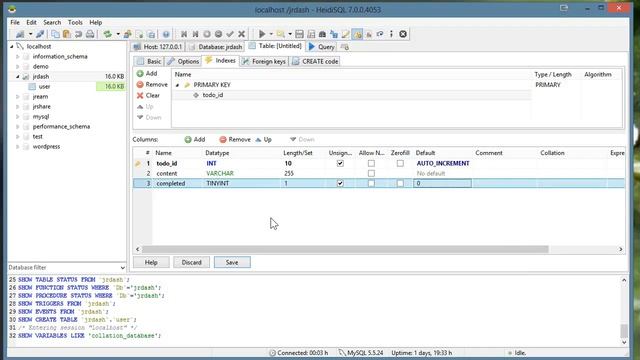This screenshot has width=640, height=360.
Task: Click the VARCHAR datatype of content
Action: pos(220,173)
